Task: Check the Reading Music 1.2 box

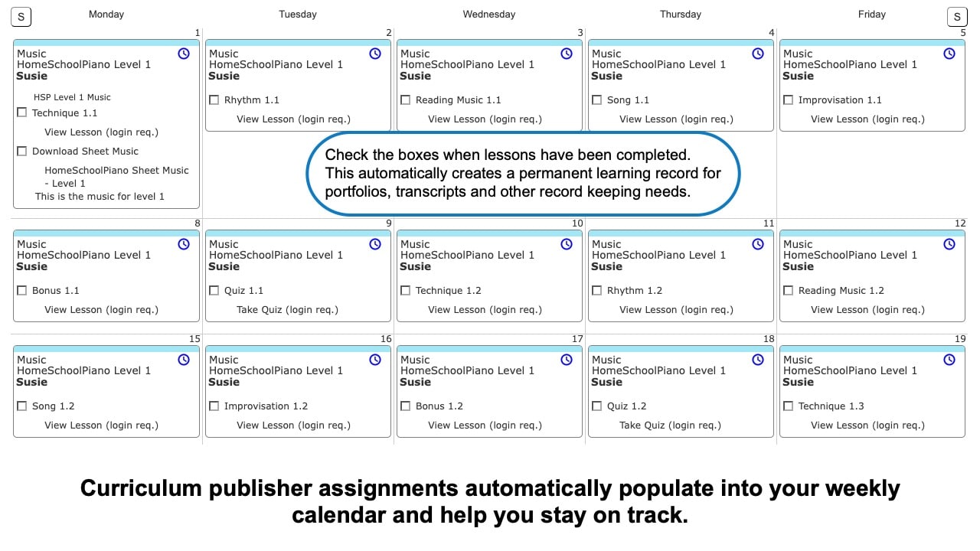Action: click(x=789, y=290)
